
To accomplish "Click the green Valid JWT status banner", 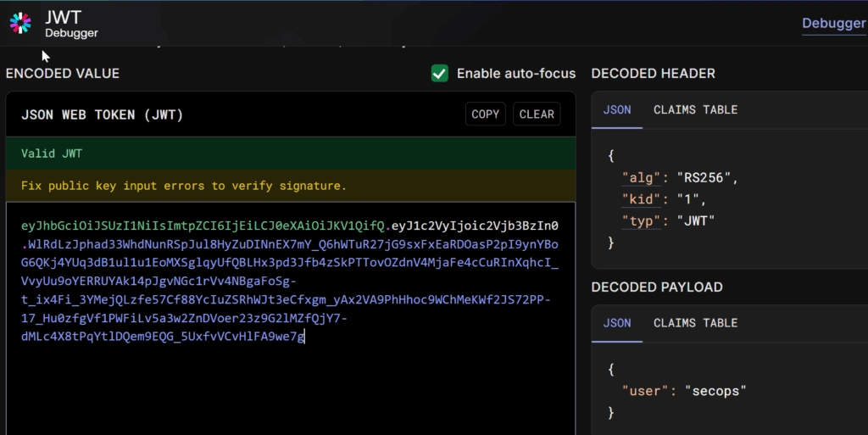I will [52, 153].
